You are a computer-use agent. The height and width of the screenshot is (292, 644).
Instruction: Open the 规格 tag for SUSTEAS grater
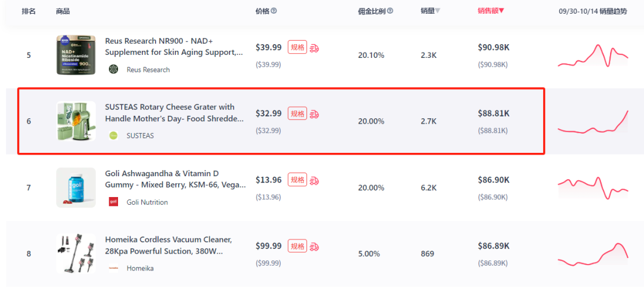[x=298, y=113]
